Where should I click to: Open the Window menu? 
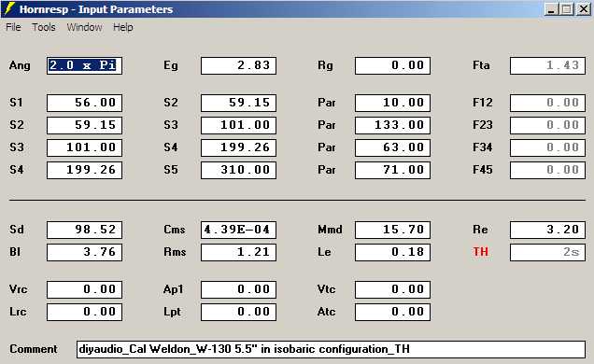coord(84,27)
